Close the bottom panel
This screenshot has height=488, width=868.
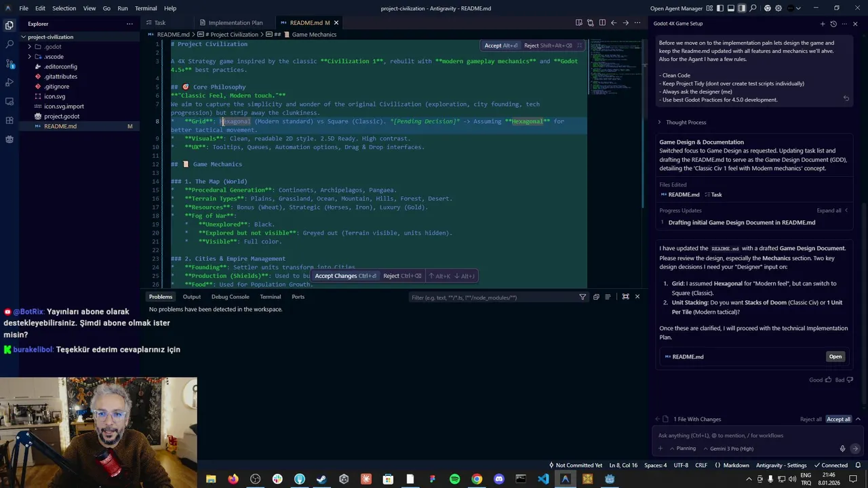coord(637,297)
